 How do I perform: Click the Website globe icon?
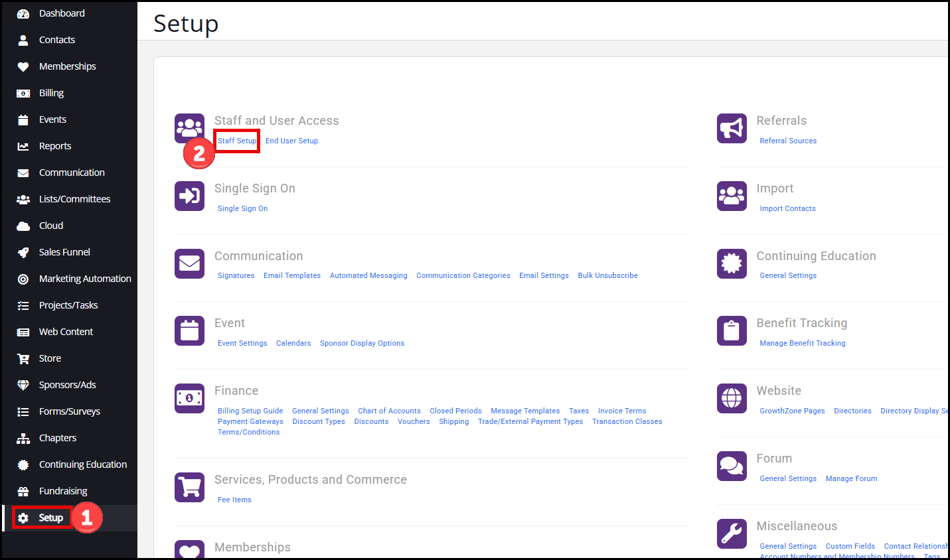pyautogui.click(x=732, y=398)
